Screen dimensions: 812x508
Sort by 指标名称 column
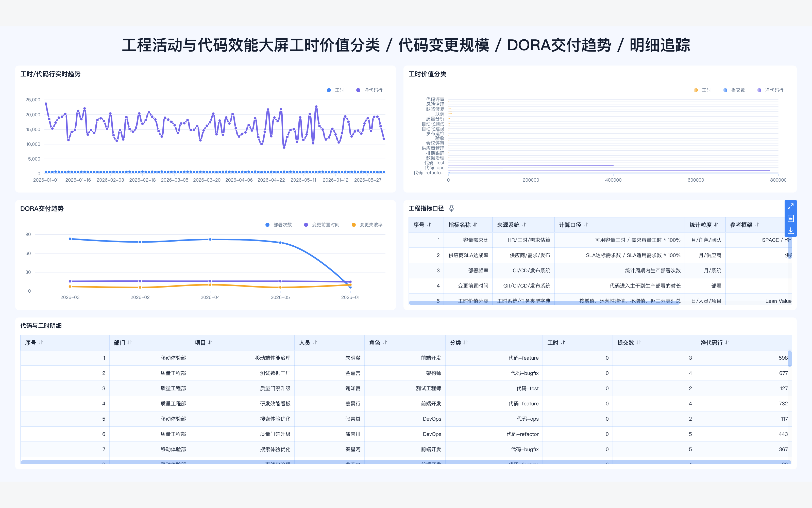(x=475, y=225)
